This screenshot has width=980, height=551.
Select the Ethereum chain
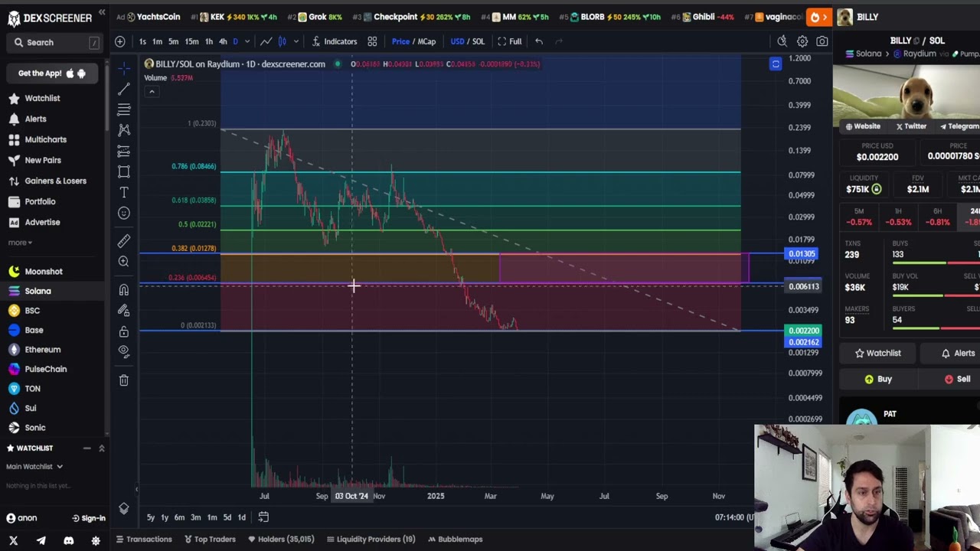(42, 350)
